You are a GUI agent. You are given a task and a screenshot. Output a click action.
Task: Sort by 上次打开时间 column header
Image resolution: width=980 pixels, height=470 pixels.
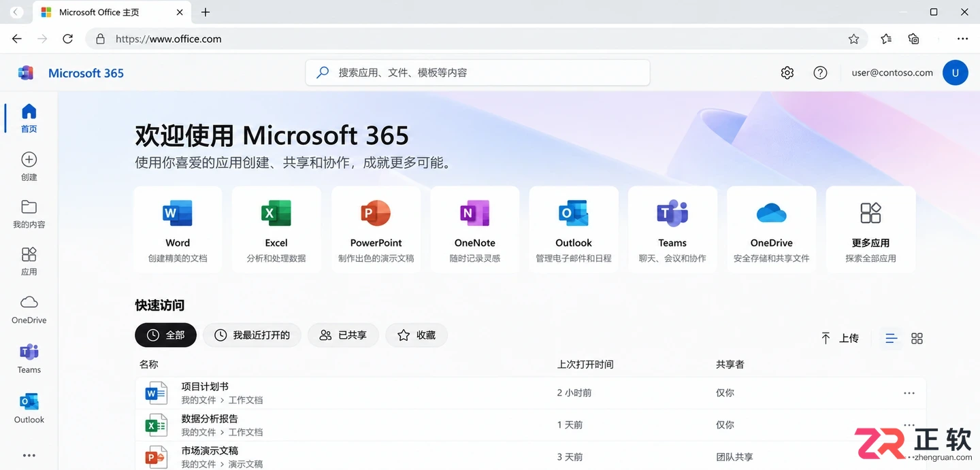click(x=585, y=365)
